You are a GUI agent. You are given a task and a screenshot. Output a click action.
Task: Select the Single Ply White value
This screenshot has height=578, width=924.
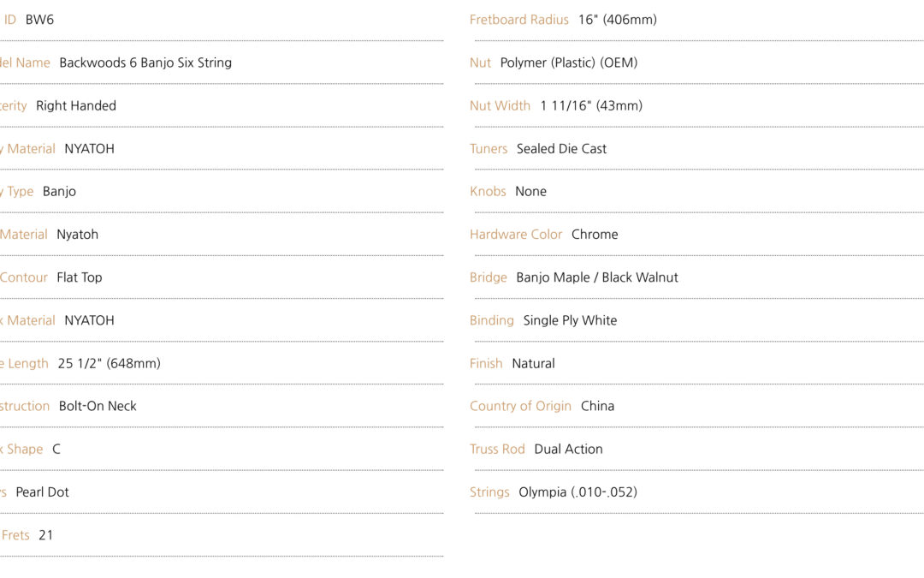click(x=570, y=320)
